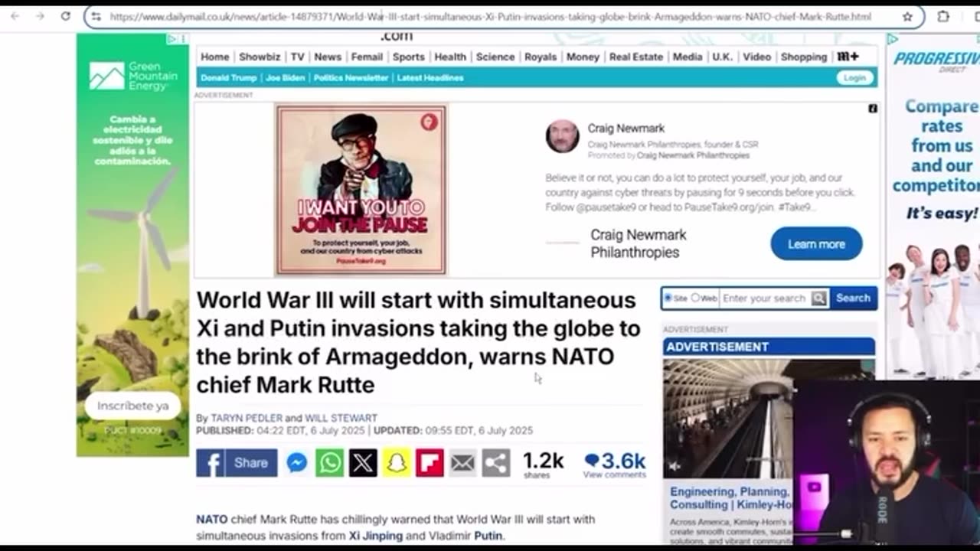Open the Science section

495,57
